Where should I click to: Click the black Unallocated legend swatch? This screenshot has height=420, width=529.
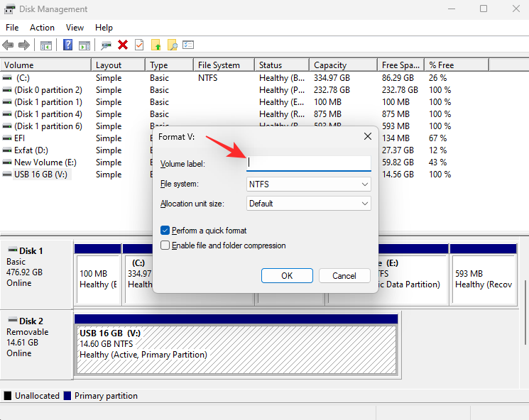point(7,396)
